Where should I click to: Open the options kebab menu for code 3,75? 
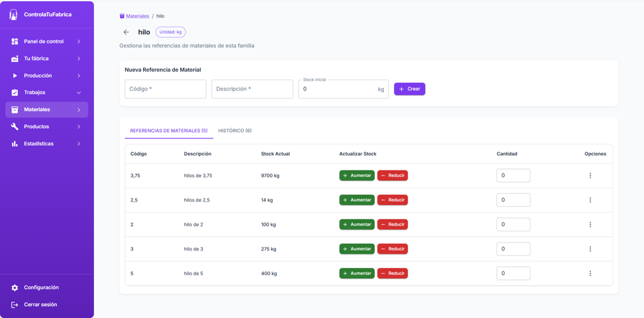click(x=590, y=175)
